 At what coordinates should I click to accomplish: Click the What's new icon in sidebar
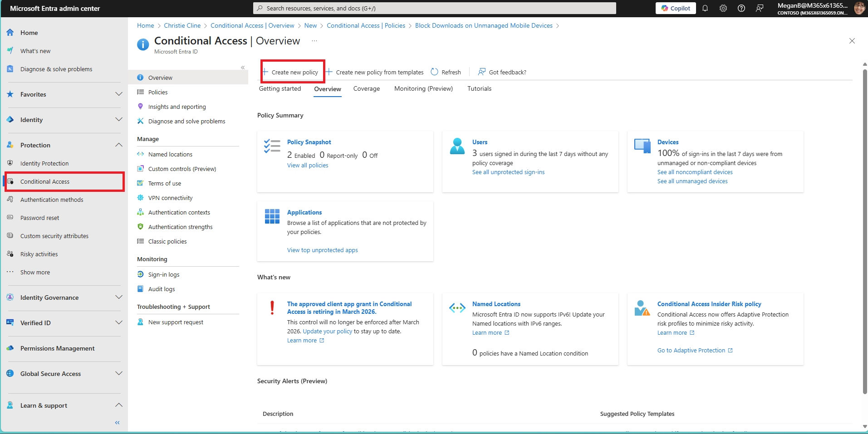[10, 51]
